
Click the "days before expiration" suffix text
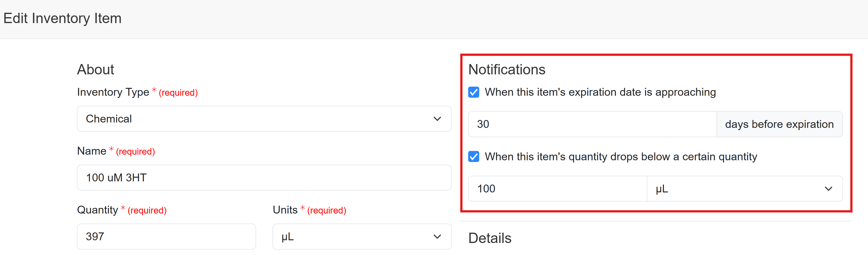click(x=779, y=124)
